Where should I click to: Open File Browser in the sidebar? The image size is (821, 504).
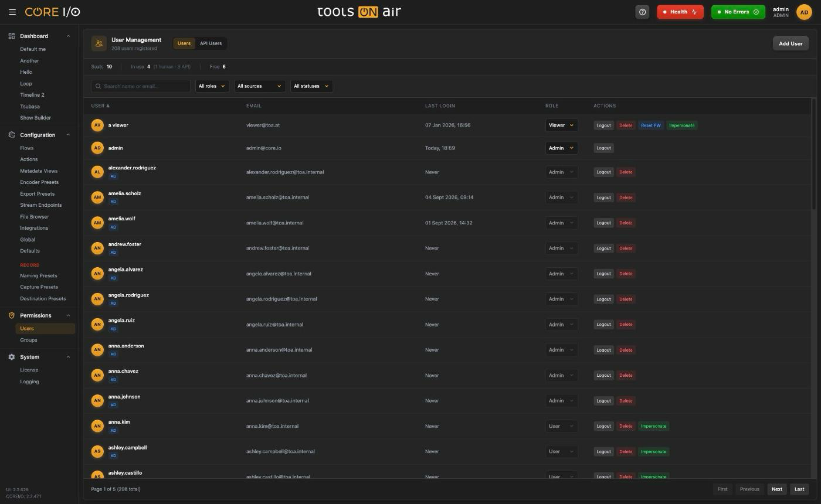(x=35, y=217)
